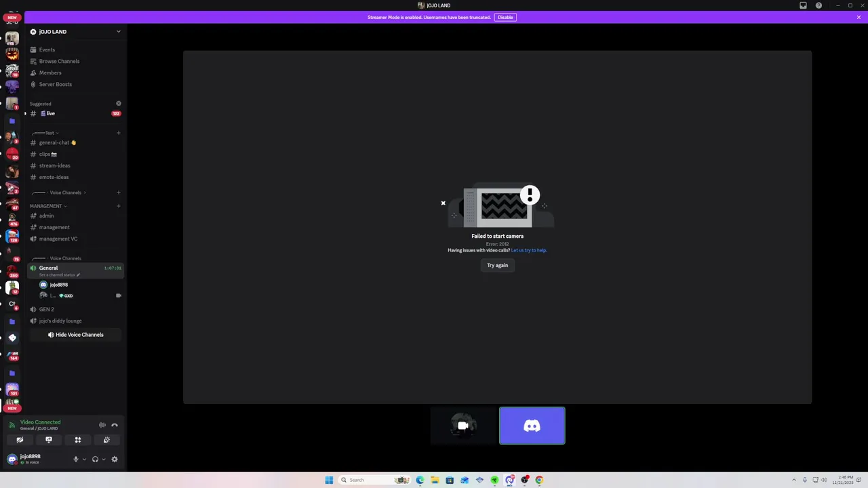The width and height of the screenshot is (868, 488).
Task: Open jojo8898 user profile avatar
Action: (x=12, y=459)
